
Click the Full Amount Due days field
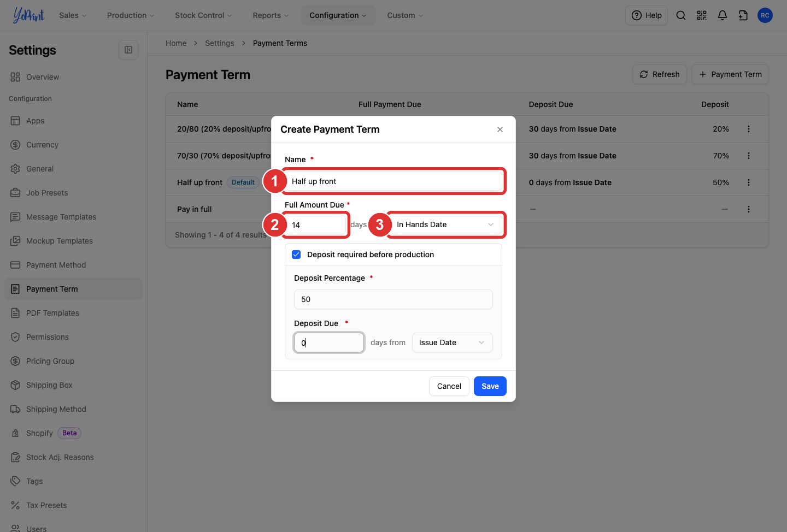click(x=316, y=224)
